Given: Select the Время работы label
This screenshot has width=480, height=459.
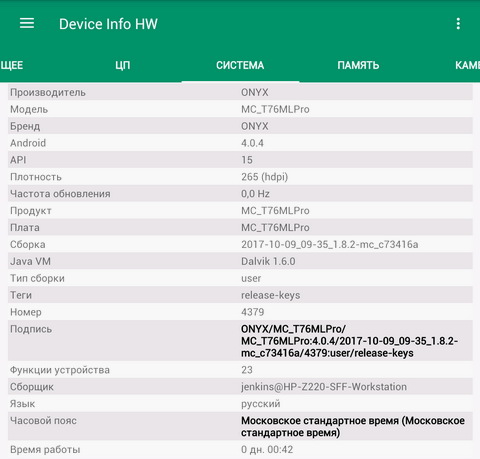Looking at the screenshot, I should [45, 450].
